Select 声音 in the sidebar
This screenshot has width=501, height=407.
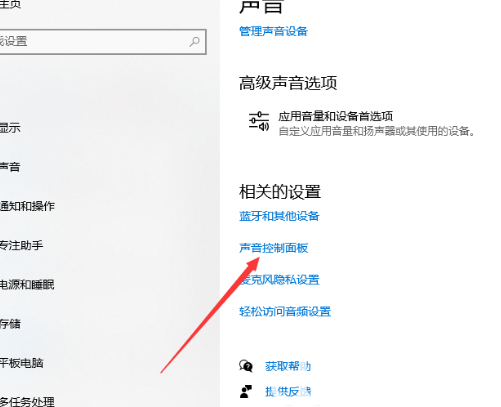(10, 167)
